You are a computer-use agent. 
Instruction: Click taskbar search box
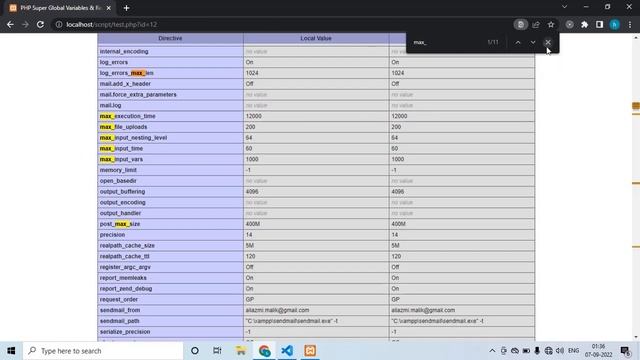click(x=103, y=351)
